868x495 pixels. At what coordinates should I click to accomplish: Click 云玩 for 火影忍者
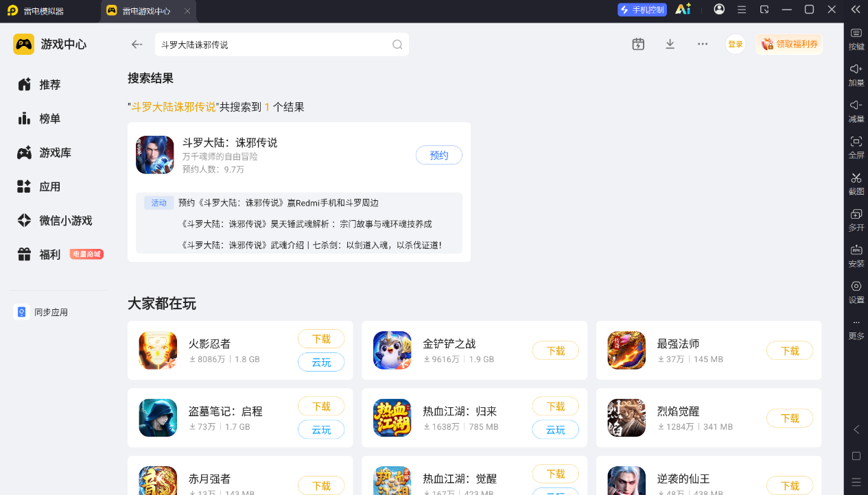click(x=321, y=362)
